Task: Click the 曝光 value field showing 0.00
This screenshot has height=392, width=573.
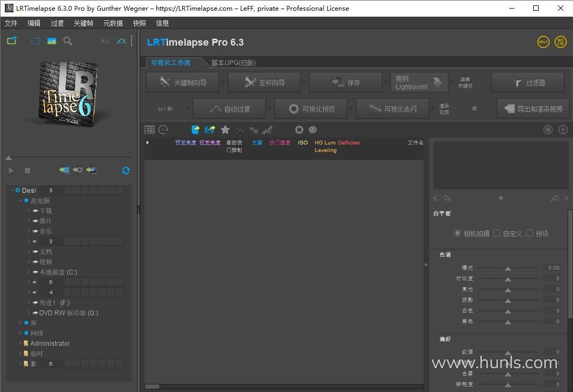Action: [x=552, y=268]
